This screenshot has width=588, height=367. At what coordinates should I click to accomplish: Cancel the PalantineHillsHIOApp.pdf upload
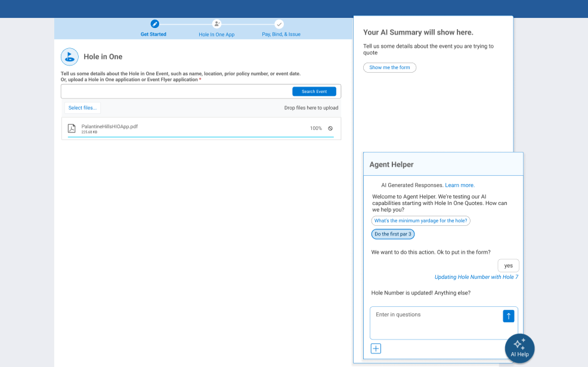(x=330, y=129)
